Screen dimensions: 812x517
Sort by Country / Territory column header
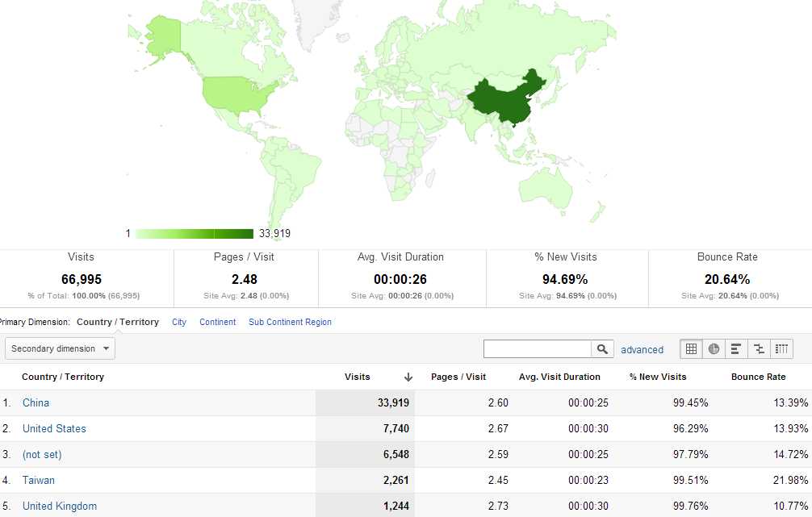tap(63, 377)
